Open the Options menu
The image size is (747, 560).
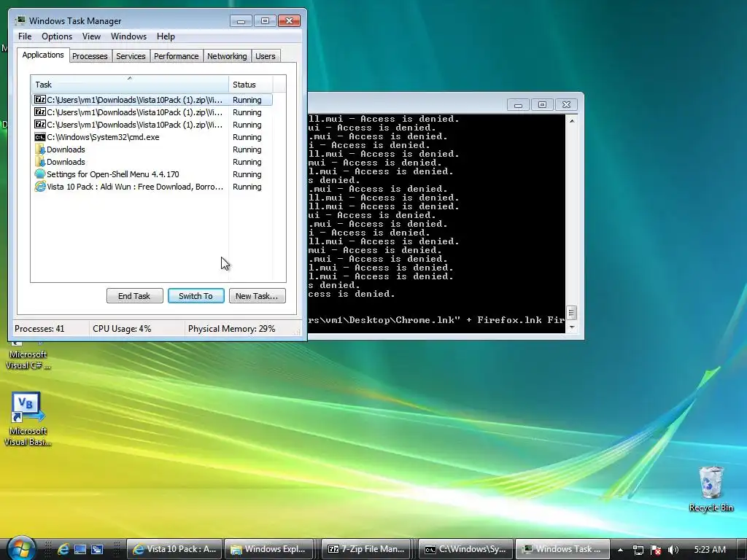pyautogui.click(x=57, y=36)
